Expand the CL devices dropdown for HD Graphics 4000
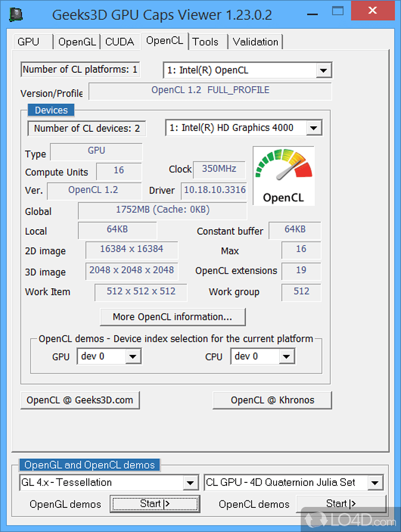 pos(315,128)
